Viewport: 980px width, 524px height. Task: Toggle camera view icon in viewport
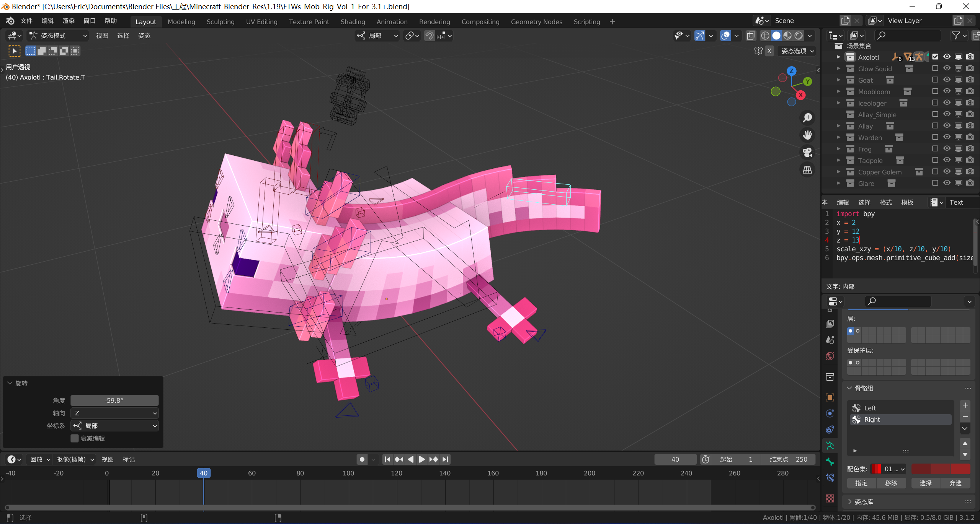coord(807,152)
